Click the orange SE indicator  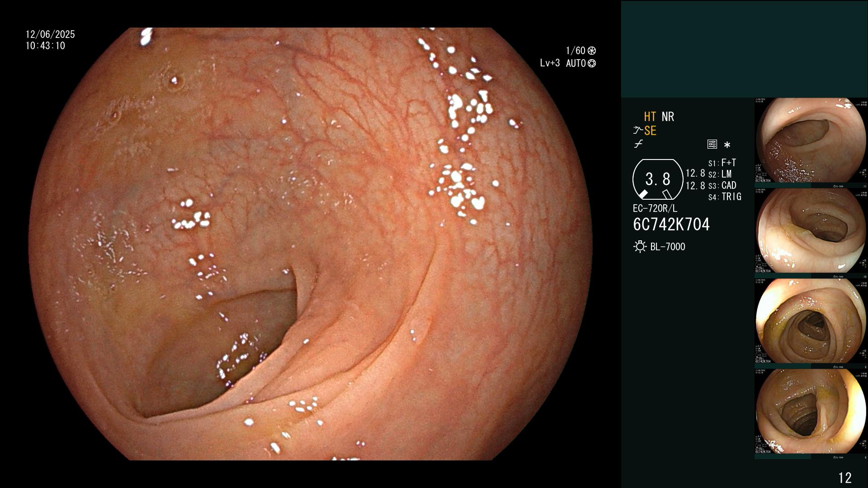(x=650, y=131)
